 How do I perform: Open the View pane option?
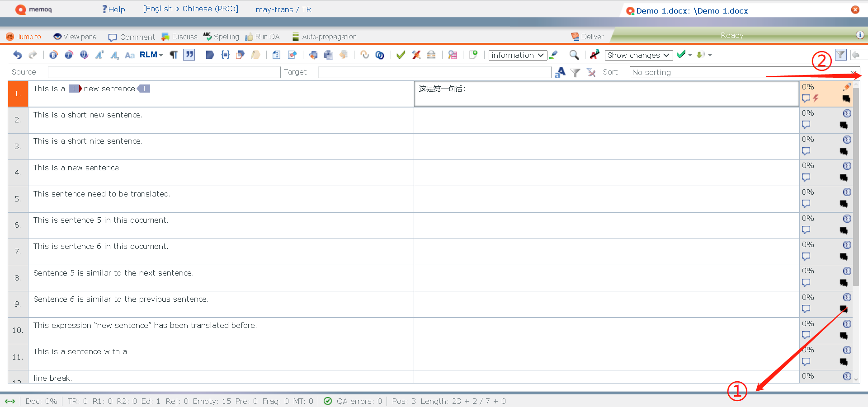pos(75,37)
